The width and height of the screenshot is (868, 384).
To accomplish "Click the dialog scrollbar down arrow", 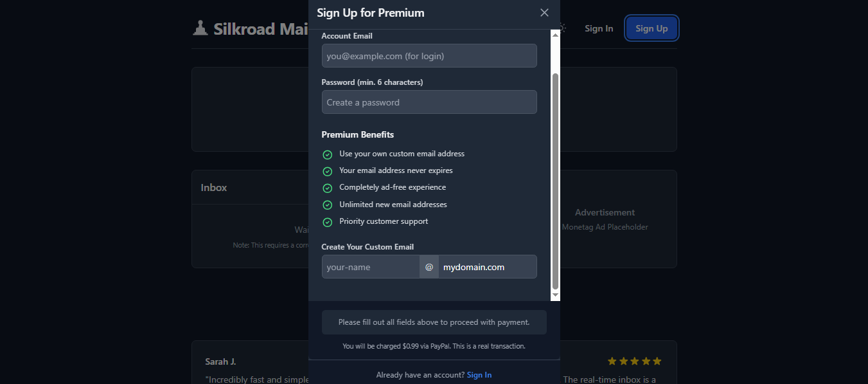I will [556, 295].
